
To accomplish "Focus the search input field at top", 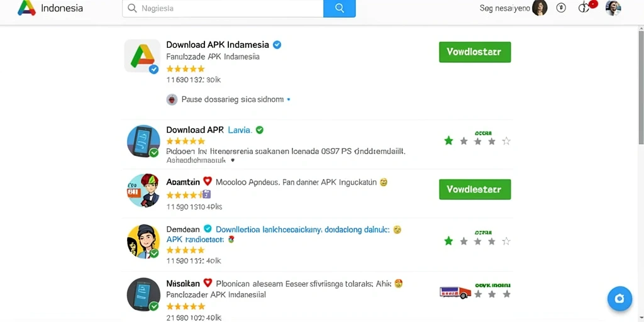I will [x=223, y=8].
